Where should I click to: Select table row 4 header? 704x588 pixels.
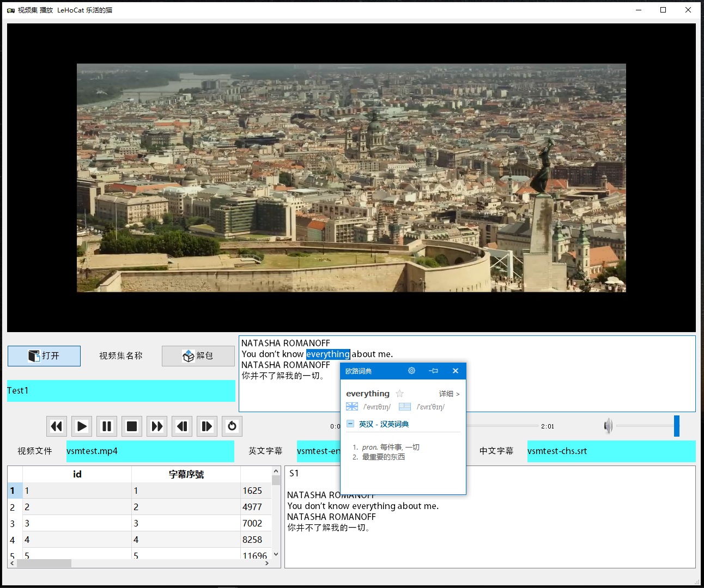click(15, 540)
